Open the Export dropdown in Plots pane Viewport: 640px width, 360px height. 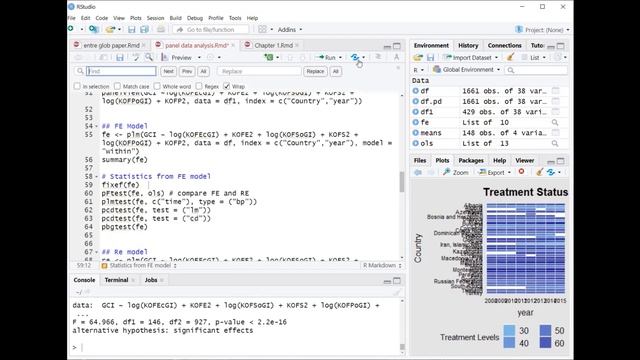click(495, 172)
